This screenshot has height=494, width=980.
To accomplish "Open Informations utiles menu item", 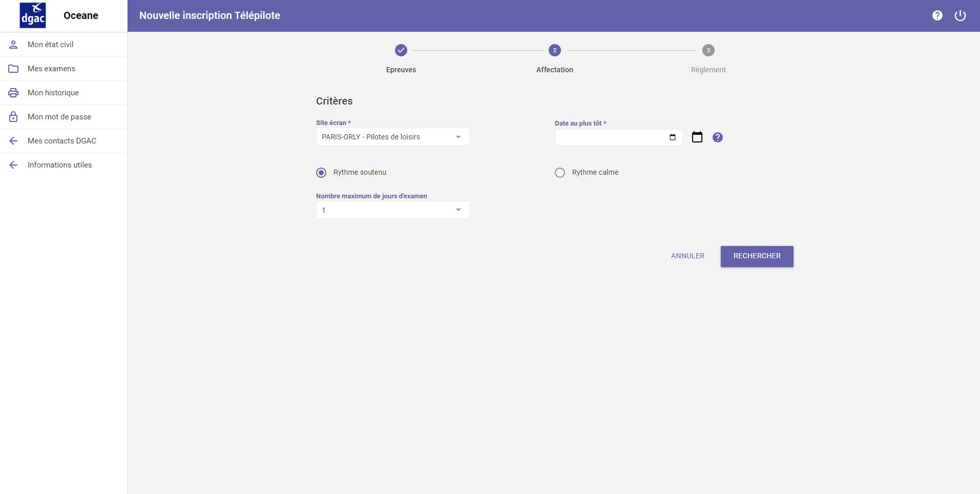I will point(64,165).
